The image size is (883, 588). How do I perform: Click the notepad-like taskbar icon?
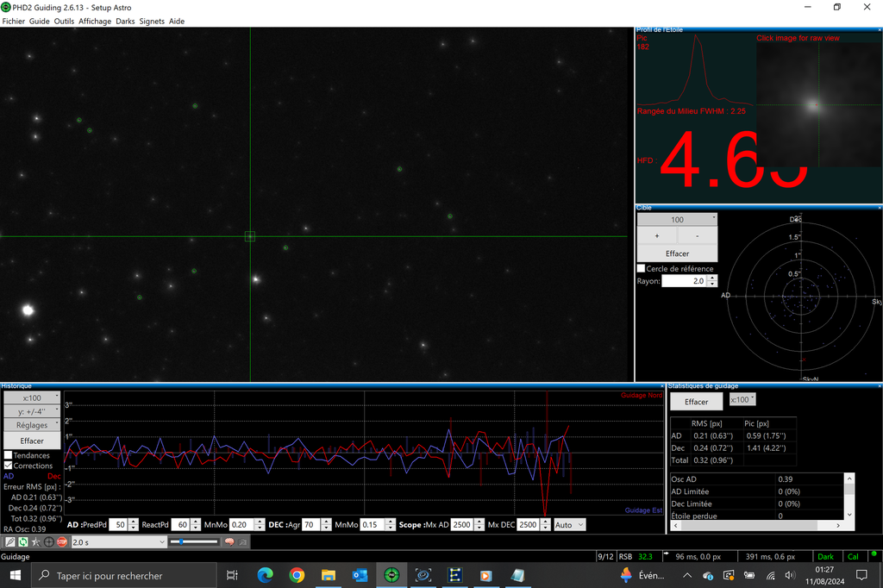[x=517, y=575]
